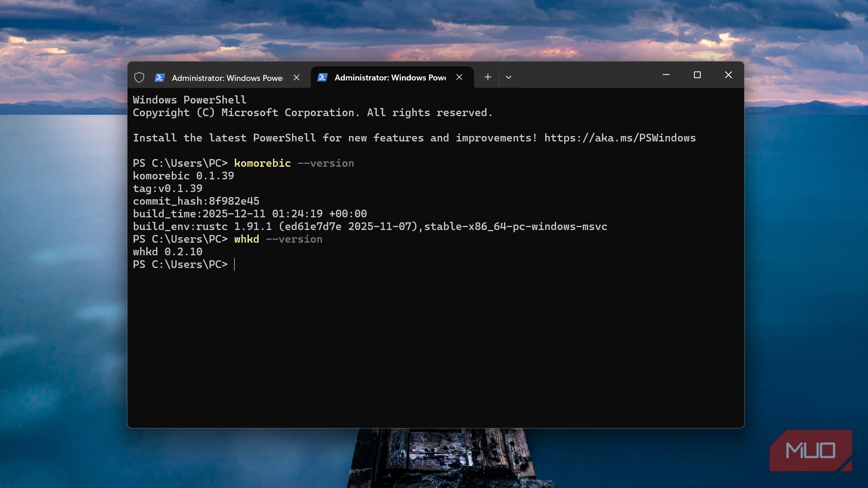Close the active second PowerShell tab
868x488 pixels.
click(459, 77)
